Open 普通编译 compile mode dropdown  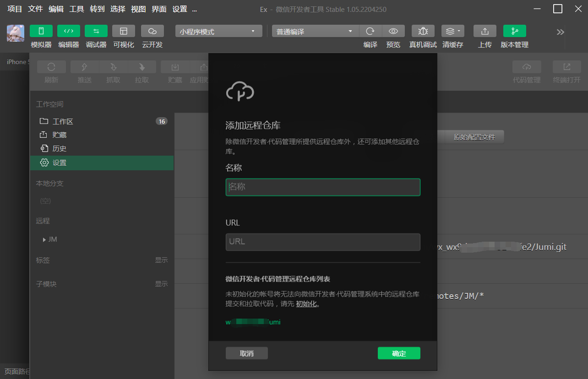pyautogui.click(x=316, y=31)
